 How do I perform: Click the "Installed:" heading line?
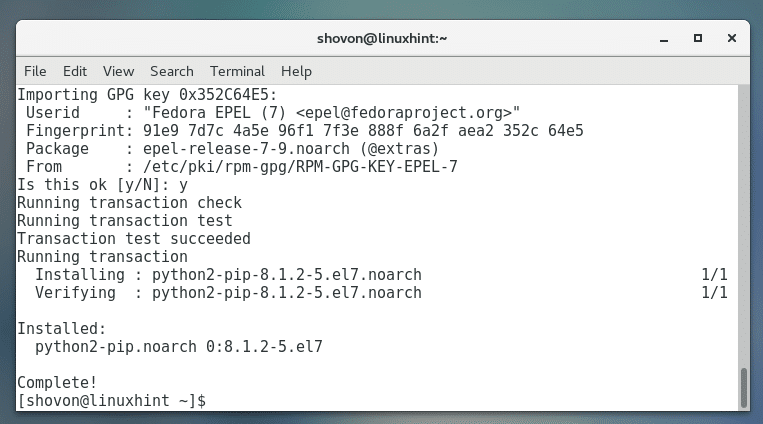click(x=61, y=328)
